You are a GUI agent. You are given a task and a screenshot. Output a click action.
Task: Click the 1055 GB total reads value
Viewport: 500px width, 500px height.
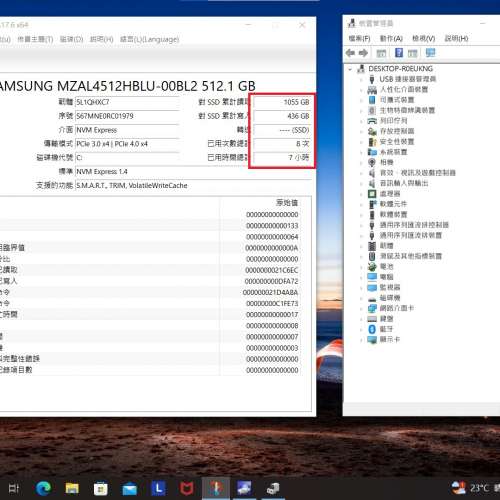[x=282, y=102]
